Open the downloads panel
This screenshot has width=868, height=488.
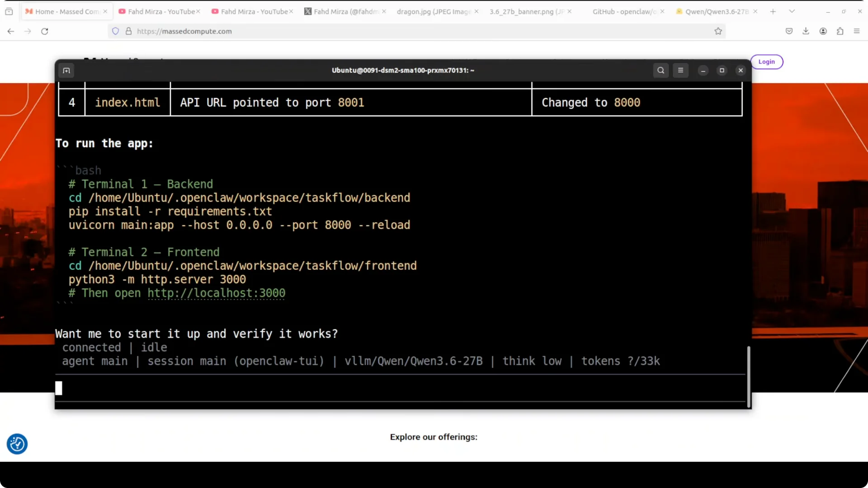click(806, 31)
